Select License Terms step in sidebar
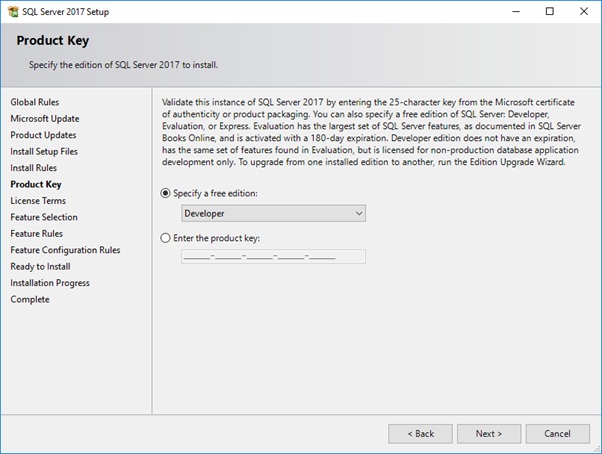Image resolution: width=602 pixels, height=454 pixels. point(38,201)
